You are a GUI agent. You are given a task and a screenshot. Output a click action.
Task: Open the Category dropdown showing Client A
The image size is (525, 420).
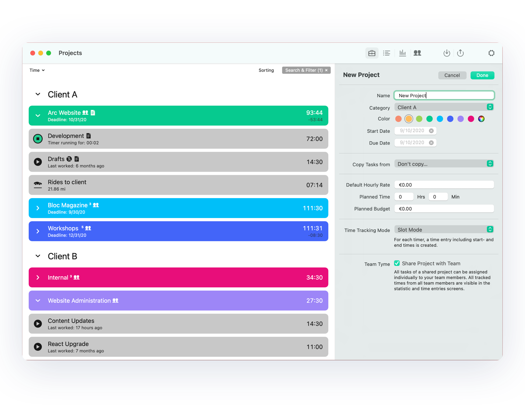(x=444, y=107)
